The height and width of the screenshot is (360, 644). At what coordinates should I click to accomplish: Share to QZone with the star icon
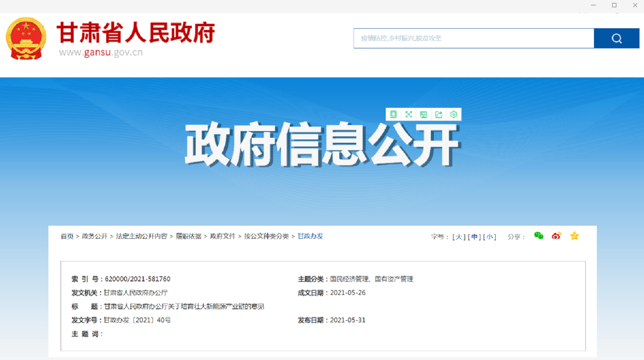click(574, 236)
